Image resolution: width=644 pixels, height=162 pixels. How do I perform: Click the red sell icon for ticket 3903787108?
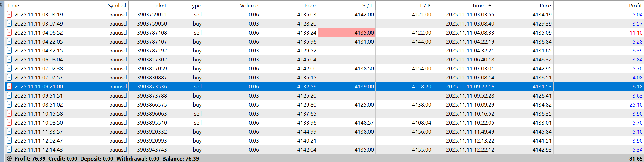[9, 32]
